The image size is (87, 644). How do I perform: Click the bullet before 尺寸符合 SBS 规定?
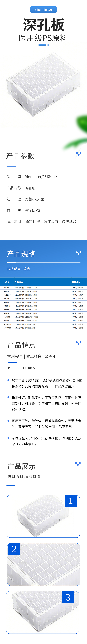click(8, 380)
